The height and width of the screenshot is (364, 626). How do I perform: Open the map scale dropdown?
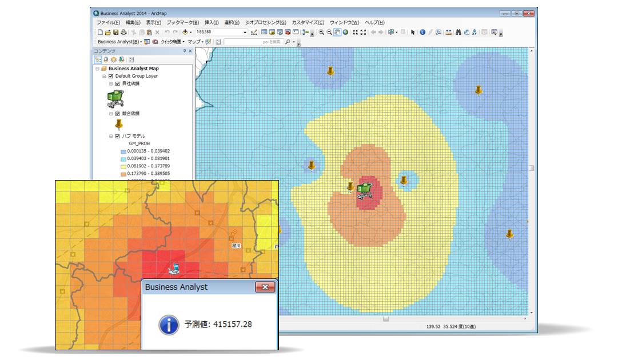245,33
